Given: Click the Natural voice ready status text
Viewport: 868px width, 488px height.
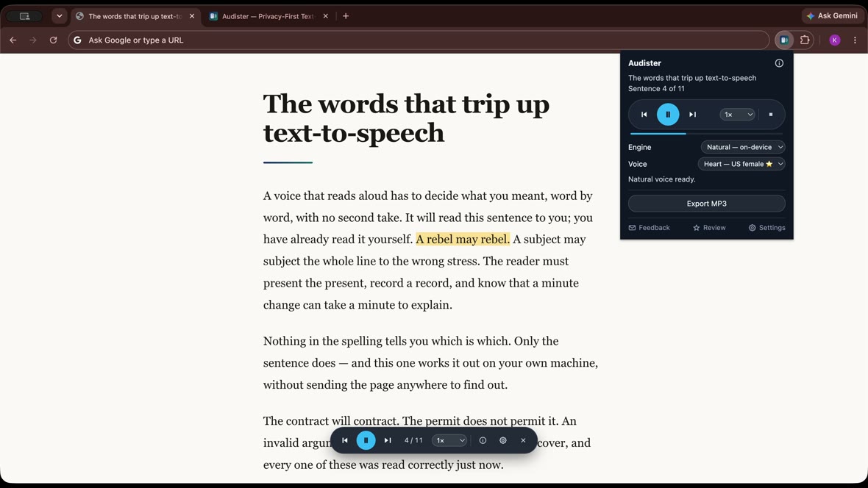Looking at the screenshot, I should [661, 179].
